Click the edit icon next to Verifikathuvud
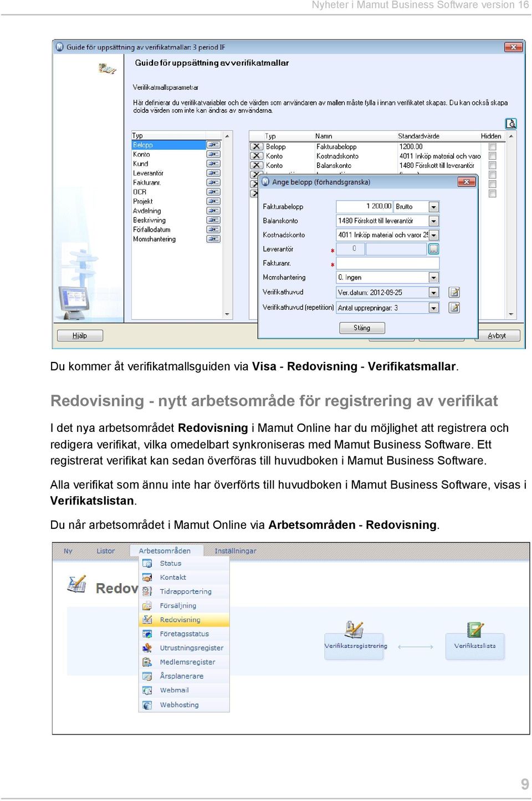This screenshot has width=532, height=801. pyautogui.click(x=454, y=292)
